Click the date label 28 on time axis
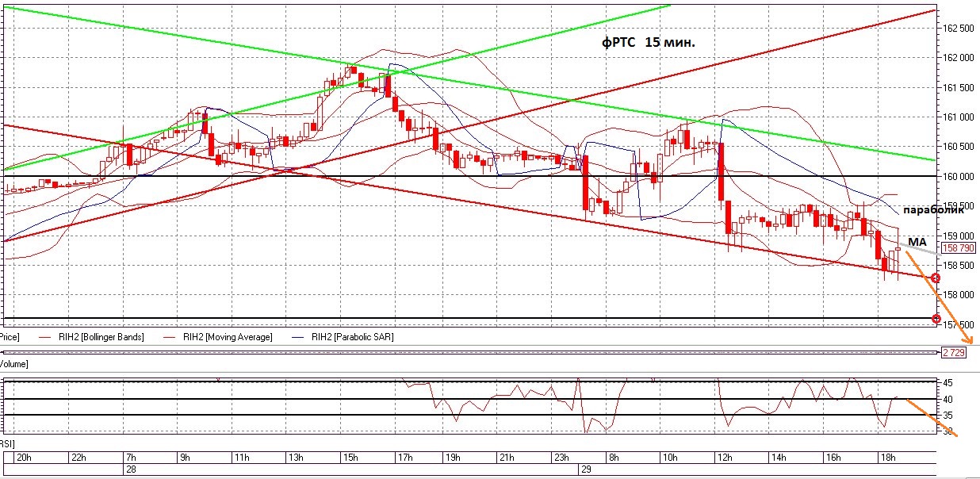This screenshot has width=980, height=479. click(x=130, y=469)
